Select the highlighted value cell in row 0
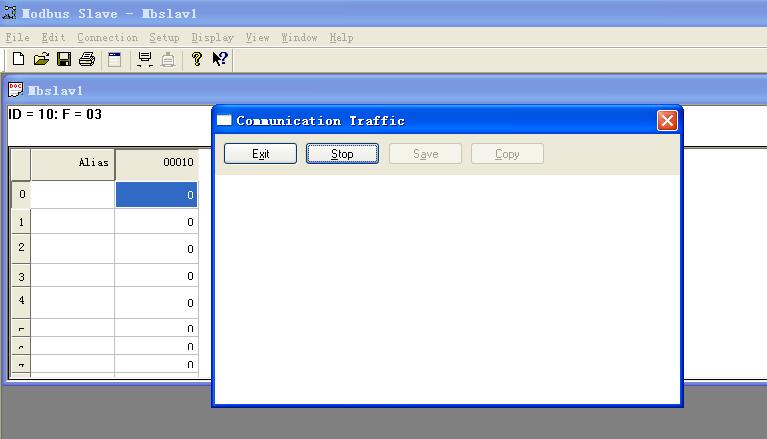This screenshot has height=439, width=767. pos(157,195)
